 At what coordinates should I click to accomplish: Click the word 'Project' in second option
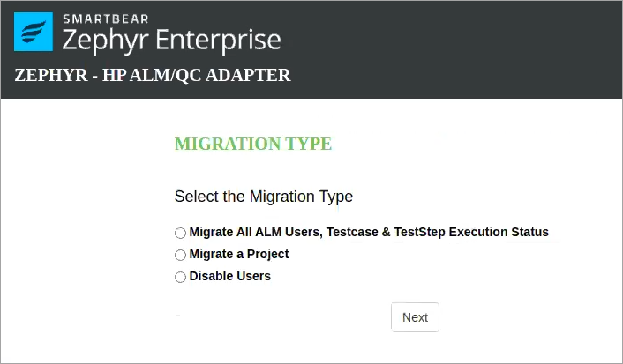tap(267, 254)
